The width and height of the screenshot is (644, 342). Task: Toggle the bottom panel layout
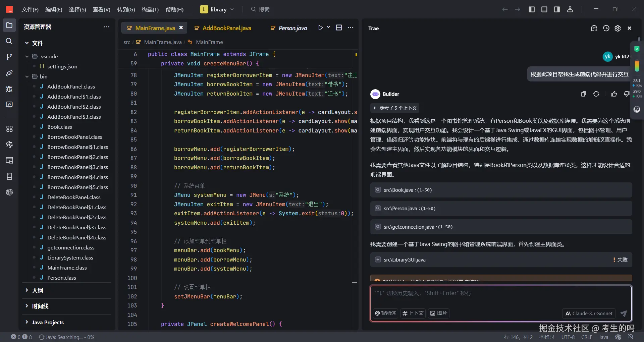pos(544,9)
